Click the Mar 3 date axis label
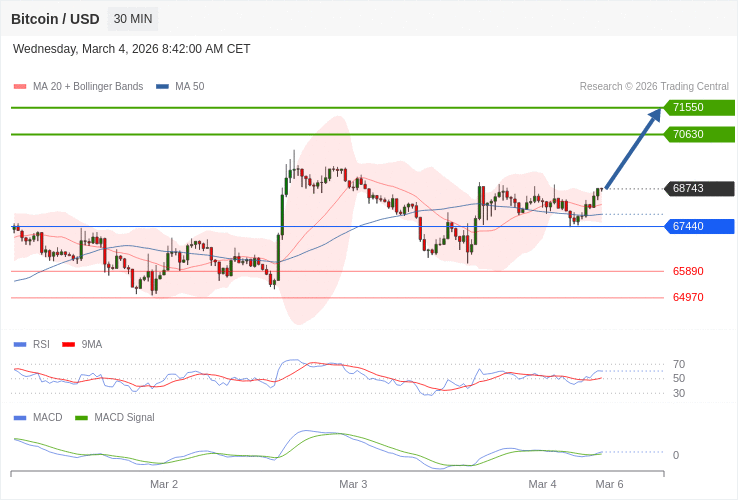 (353, 484)
